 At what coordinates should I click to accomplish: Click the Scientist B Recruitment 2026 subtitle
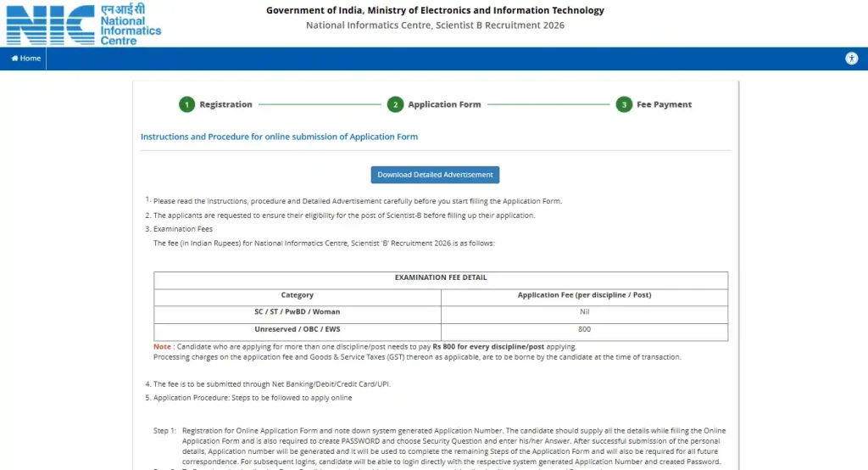[x=435, y=25]
